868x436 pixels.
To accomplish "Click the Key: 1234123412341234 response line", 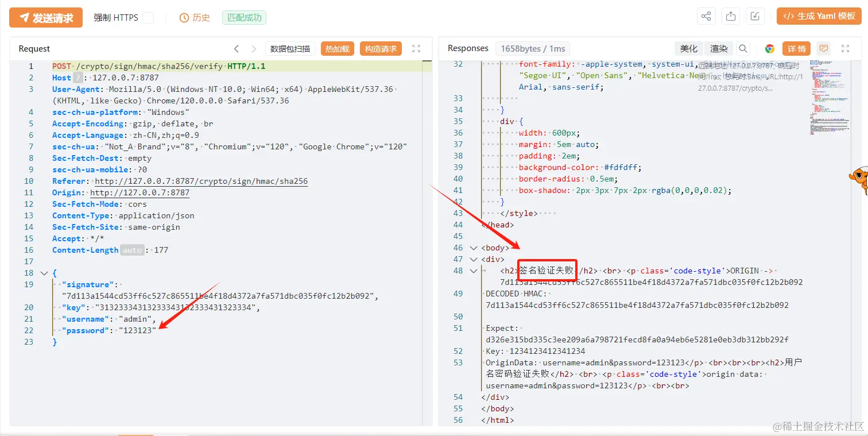I will 536,351.
